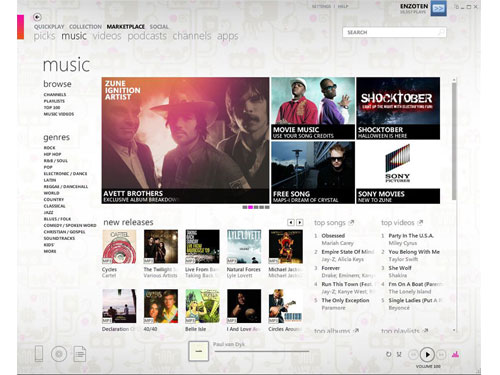This screenshot has width=500, height=375.
Task: Open the disc burn icon
Action: tap(59, 354)
